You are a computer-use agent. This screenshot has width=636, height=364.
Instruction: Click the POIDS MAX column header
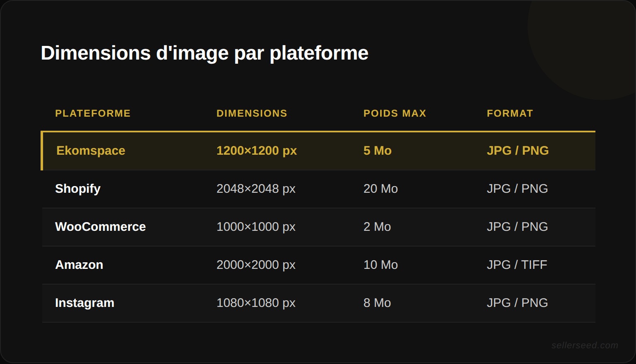[395, 113]
